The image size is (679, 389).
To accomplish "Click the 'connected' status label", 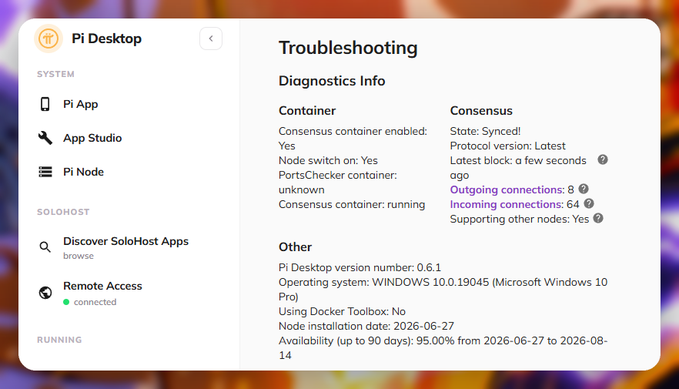I will click(95, 302).
